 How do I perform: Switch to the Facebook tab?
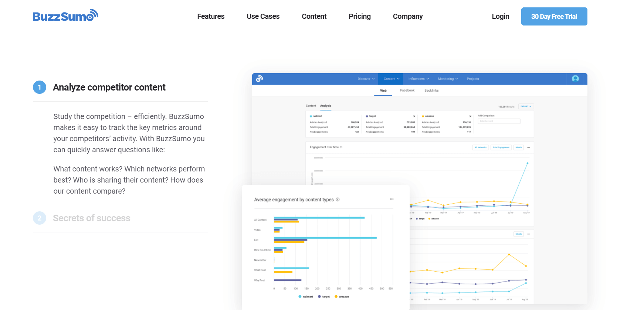pos(407,91)
